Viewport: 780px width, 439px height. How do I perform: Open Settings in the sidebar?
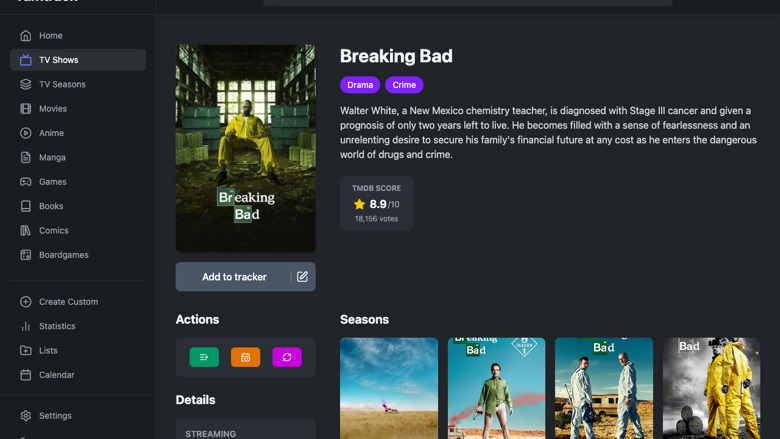(78, 416)
